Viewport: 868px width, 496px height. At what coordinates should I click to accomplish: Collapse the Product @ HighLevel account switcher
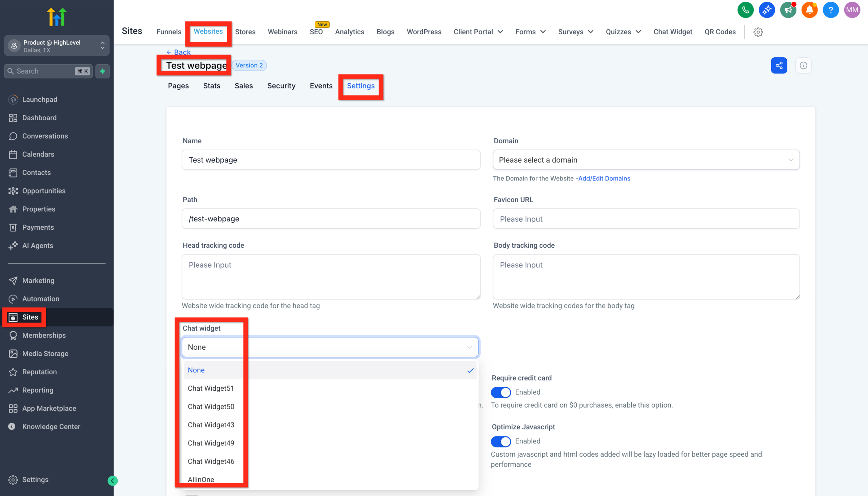pyautogui.click(x=103, y=46)
